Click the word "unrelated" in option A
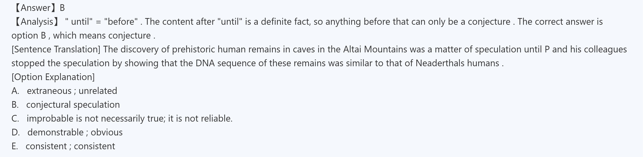The height and width of the screenshot is (157, 644). point(98,91)
